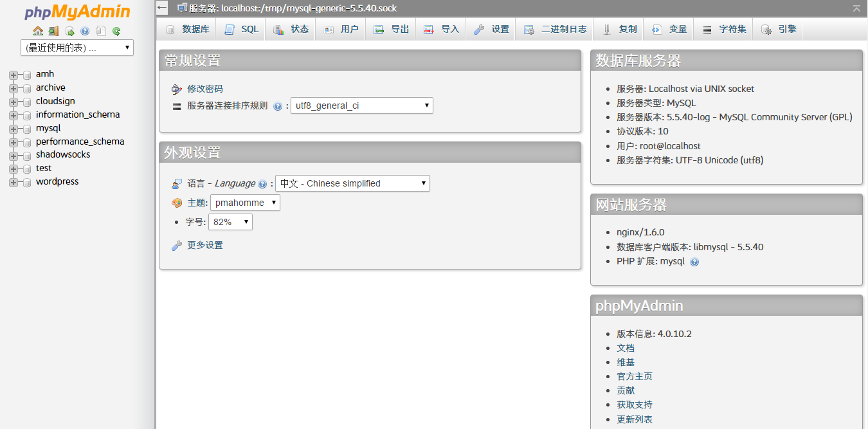Click the 版本信息: 4.0.10.2 text
This screenshot has width=868, height=429.
click(x=654, y=334)
